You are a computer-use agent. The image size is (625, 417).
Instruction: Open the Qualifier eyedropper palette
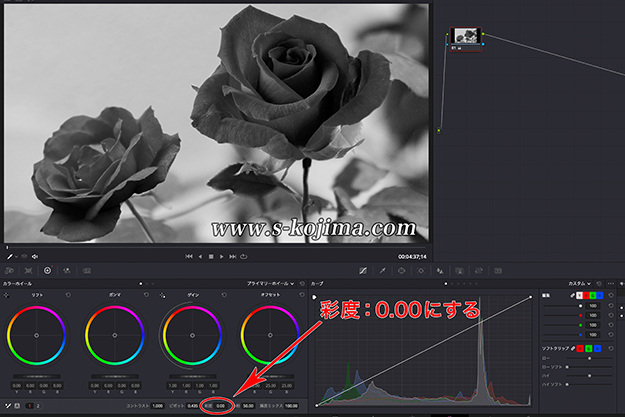pos(382,271)
